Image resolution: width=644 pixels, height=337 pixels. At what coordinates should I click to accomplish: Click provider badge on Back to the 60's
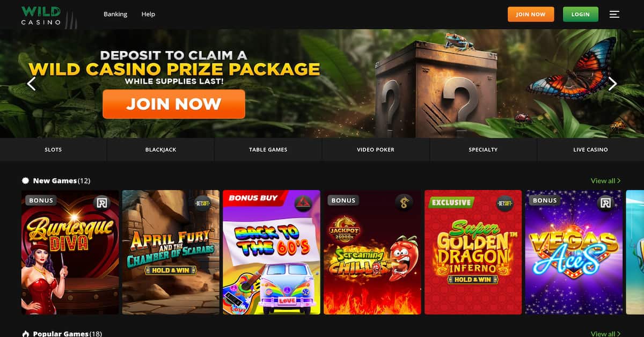pyautogui.click(x=303, y=203)
